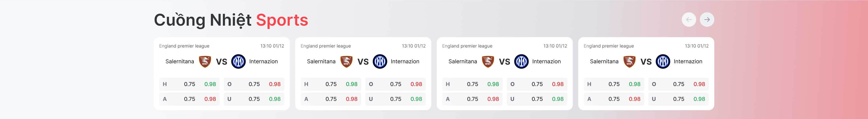Click the Salernitana crest in the second match card
868x119 pixels.
(x=346, y=62)
